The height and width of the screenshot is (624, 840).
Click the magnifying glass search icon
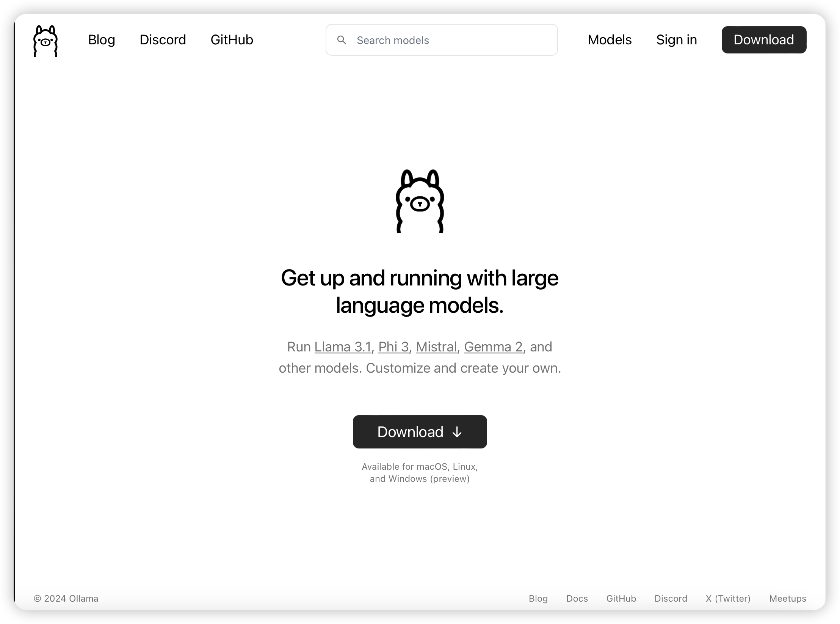coord(342,40)
